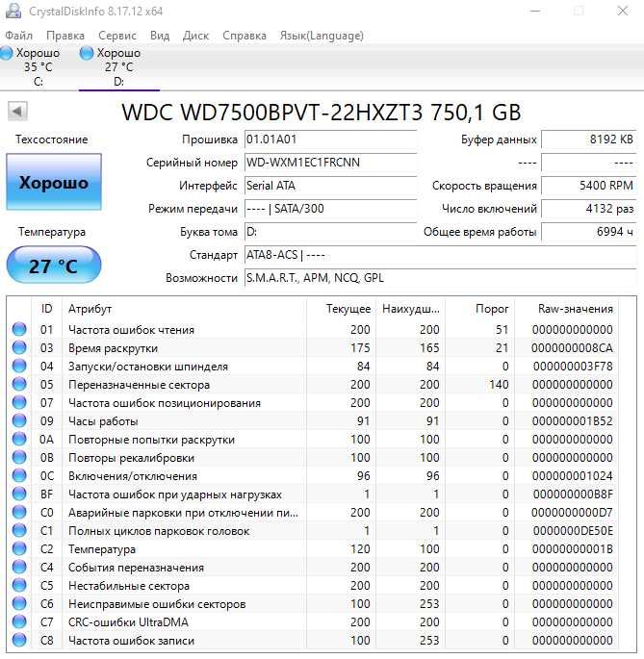Click the Стандарт field ATA8-ACS
Image resolution: width=644 pixels, height=659 pixels.
(x=441, y=255)
